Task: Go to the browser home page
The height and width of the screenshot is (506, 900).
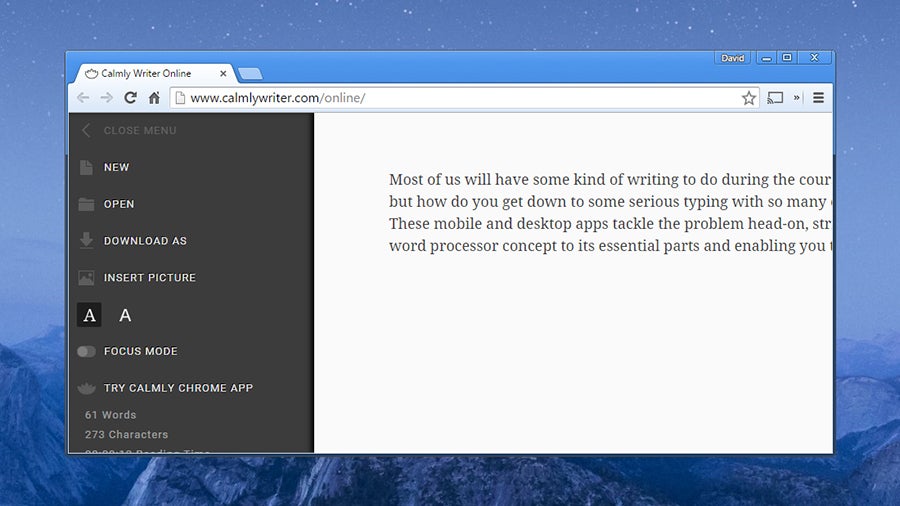Action: tap(154, 98)
